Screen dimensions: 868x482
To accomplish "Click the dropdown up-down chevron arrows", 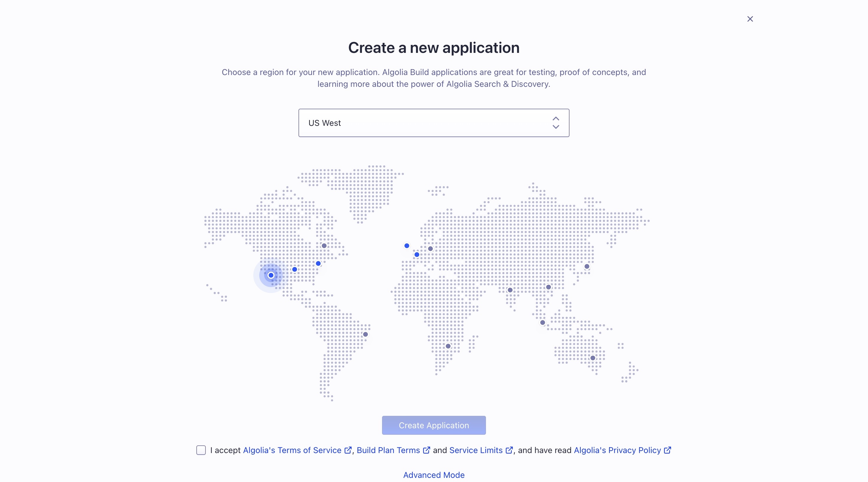I will pos(556,123).
